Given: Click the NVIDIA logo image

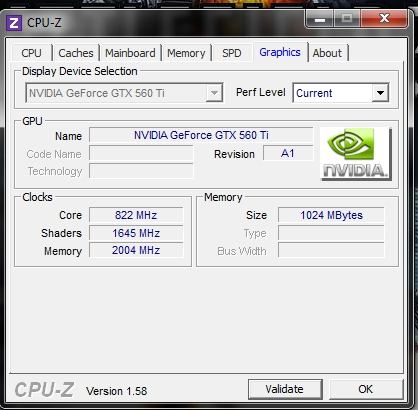Looking at the screenshot, I should 356,154.
